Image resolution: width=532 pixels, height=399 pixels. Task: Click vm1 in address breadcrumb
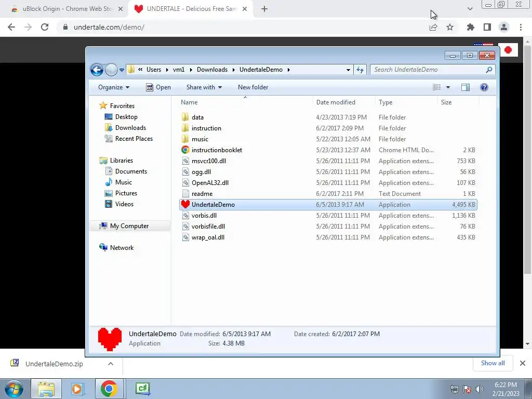(179, 70)
